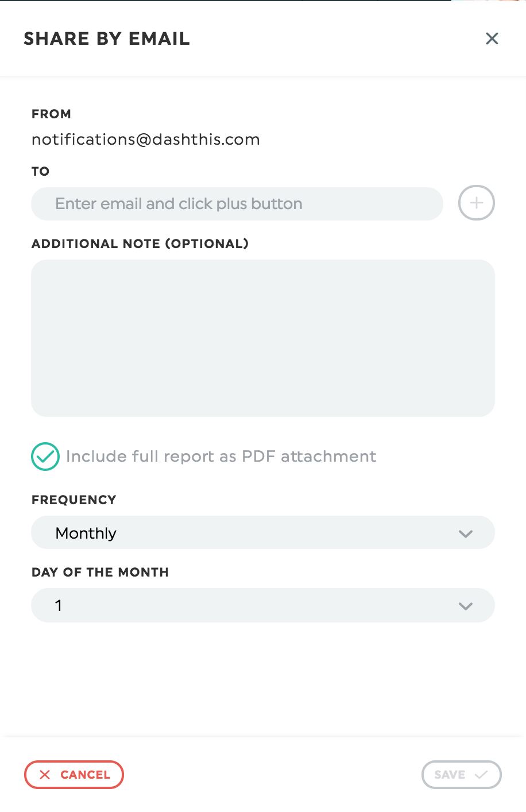The image size is (526, 812).
Task: Click the Day of the Month label
Action: pos(100,572)
